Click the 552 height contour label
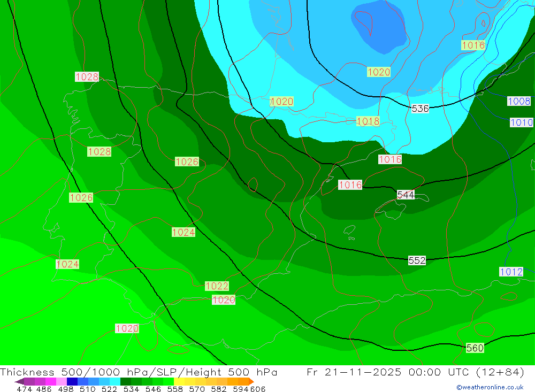This screenshot has height=392, width=535. [x=417, y=260]
